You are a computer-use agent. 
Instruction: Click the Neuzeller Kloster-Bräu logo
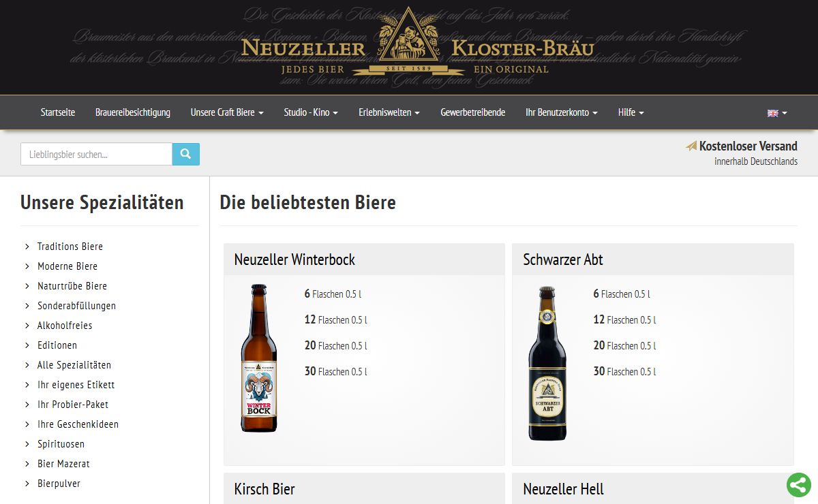[417, 42]
